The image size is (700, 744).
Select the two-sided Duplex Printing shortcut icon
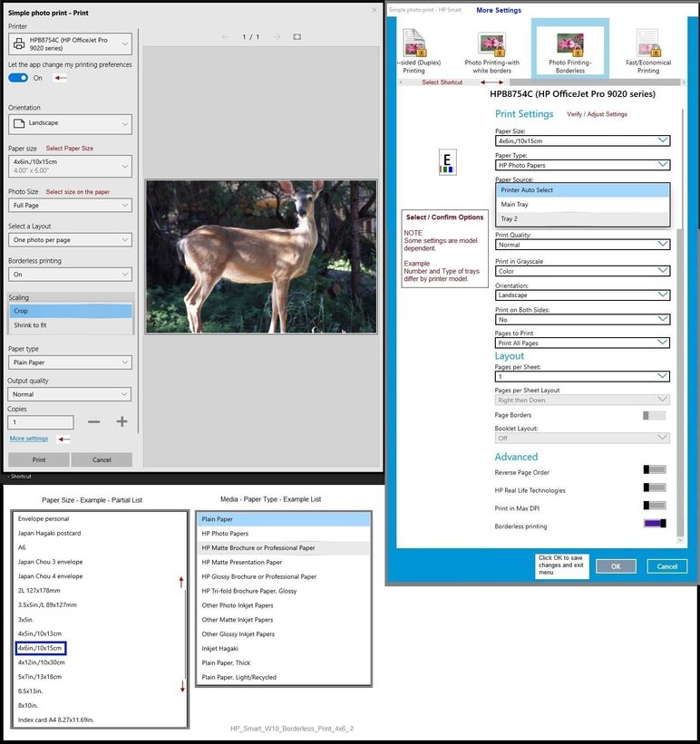(414, 43)
